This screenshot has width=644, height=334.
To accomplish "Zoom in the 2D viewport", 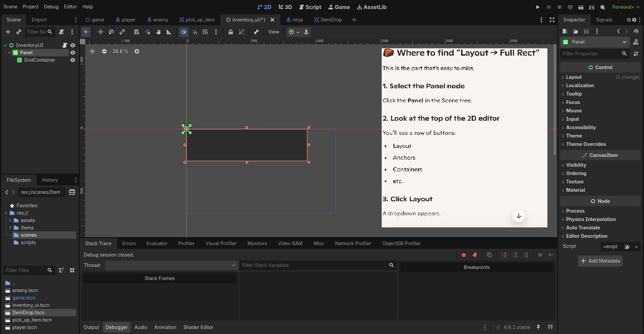I will click(137, 51).
